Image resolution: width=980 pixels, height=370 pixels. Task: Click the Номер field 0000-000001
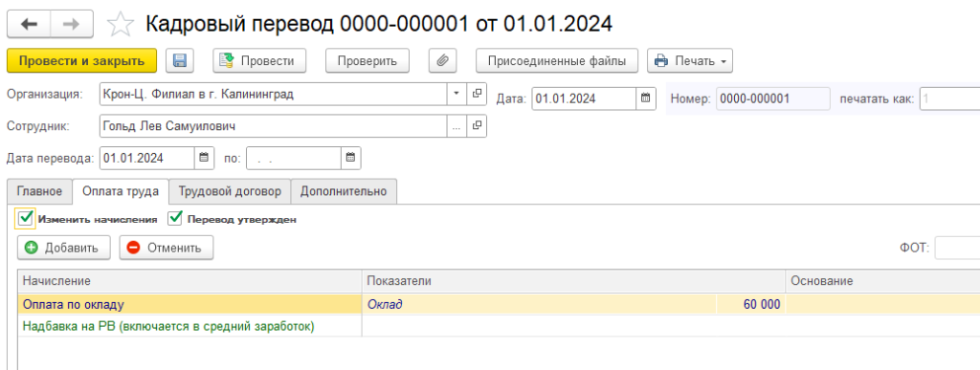point(773,98)
